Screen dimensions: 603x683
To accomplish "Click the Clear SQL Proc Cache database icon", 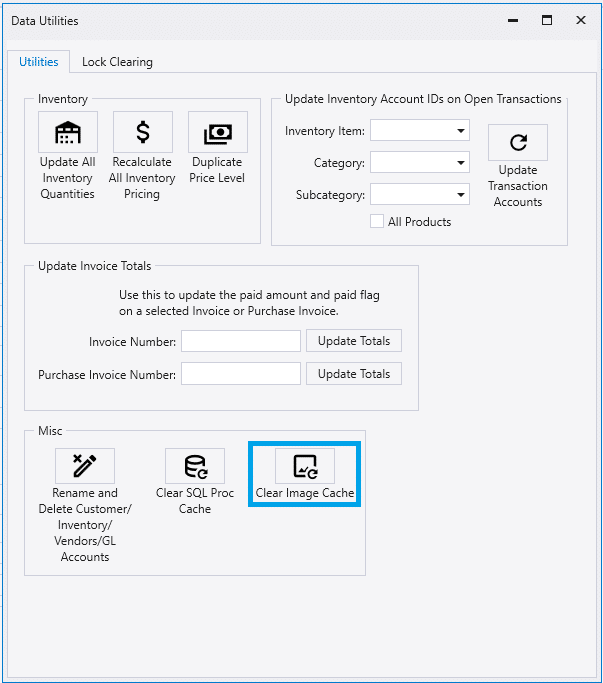I will pyautogui.click(x=195, y=466).
